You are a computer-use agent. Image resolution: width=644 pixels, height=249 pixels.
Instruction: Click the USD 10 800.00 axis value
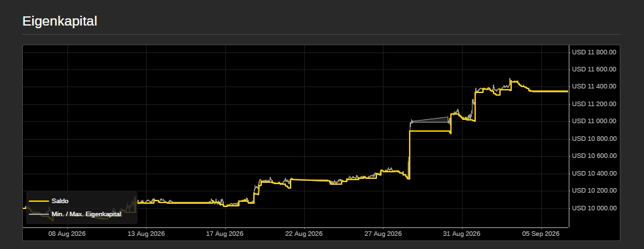[x=594, y=138]
